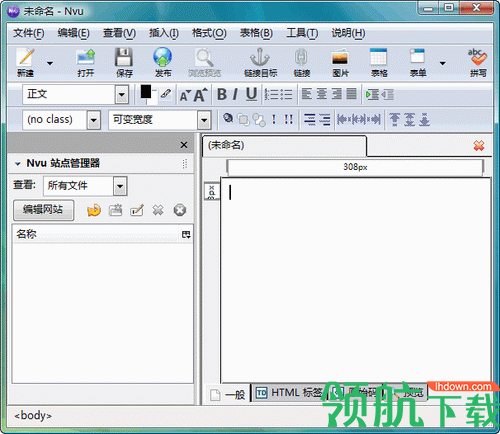The width and height of the screenshot is (500, 434).
Task: Click the site manager refresh icon
Action: point(94,210)
